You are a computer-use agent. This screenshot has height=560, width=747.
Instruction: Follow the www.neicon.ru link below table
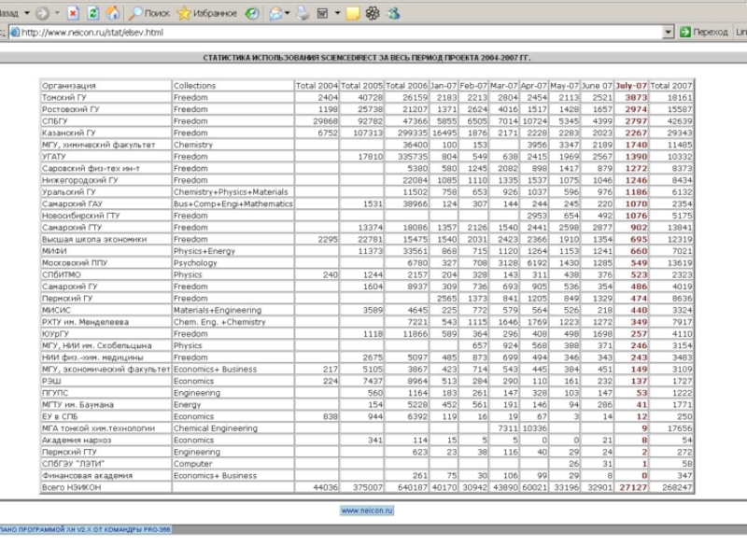(x=365, y=511)
